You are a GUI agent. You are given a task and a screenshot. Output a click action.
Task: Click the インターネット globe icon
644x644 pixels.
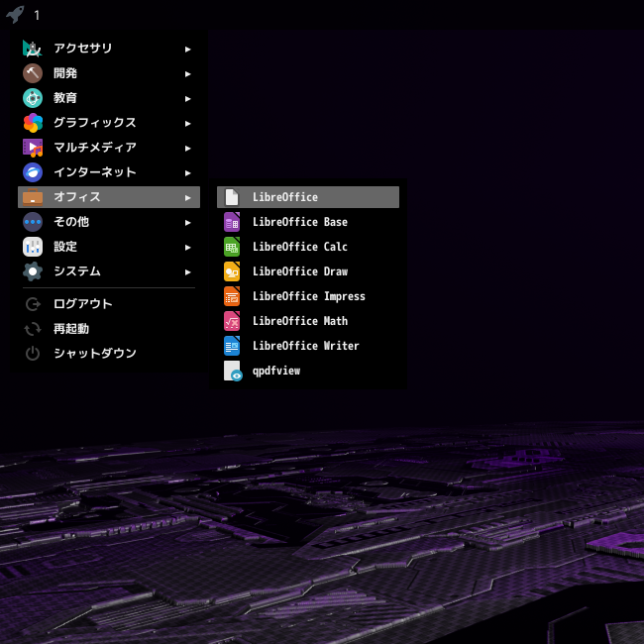[33, 172]
